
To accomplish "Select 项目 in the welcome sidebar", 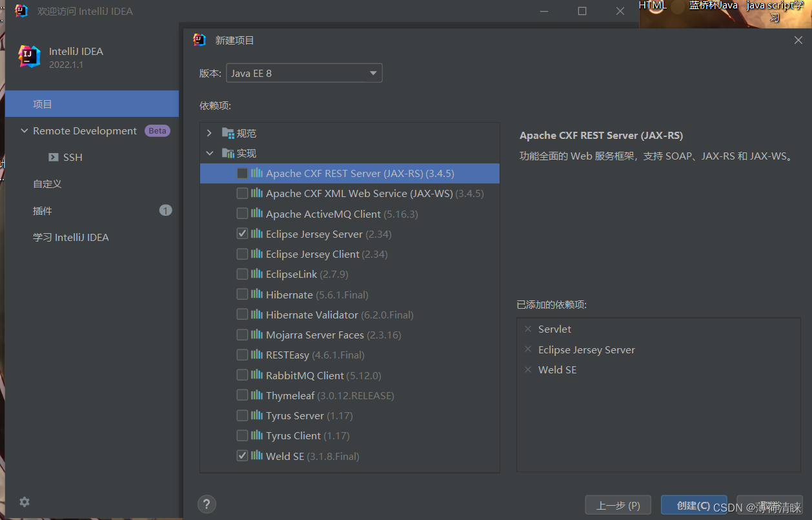I will pos(92,104).
